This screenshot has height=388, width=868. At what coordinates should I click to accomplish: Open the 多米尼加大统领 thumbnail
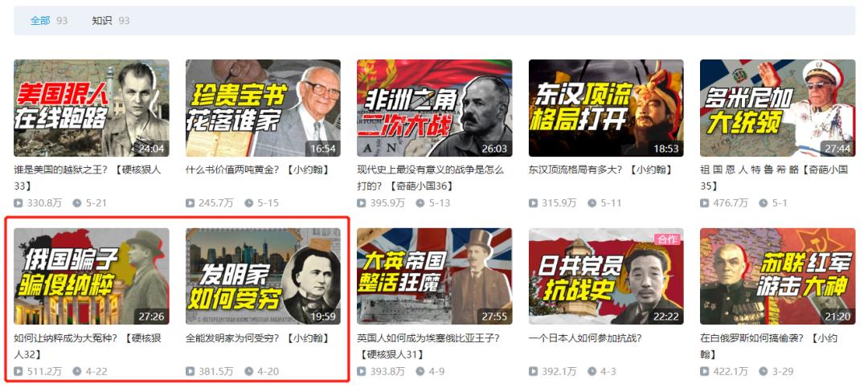coord(778,108)
